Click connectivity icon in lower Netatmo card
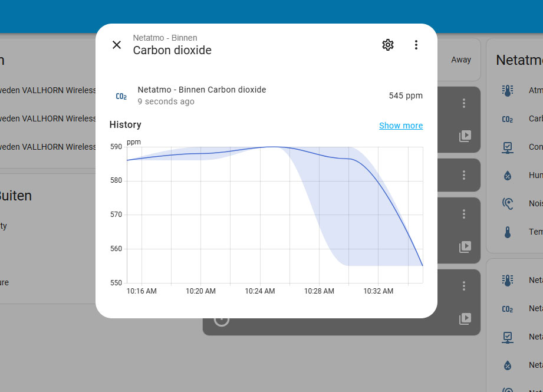This screenshot has height=392, width=543. tap(508, 337)
